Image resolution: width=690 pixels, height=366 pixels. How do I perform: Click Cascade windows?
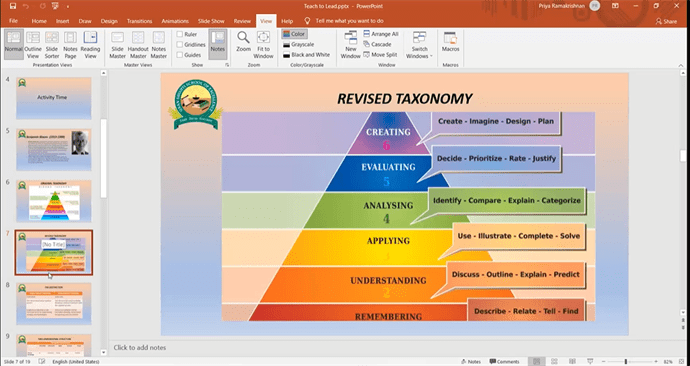pos(377,44)
